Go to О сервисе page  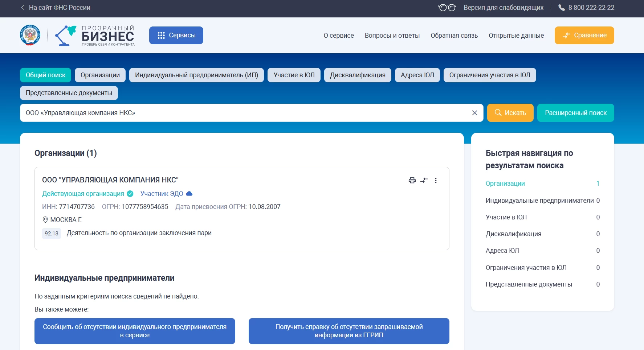[x=339, y=36]
